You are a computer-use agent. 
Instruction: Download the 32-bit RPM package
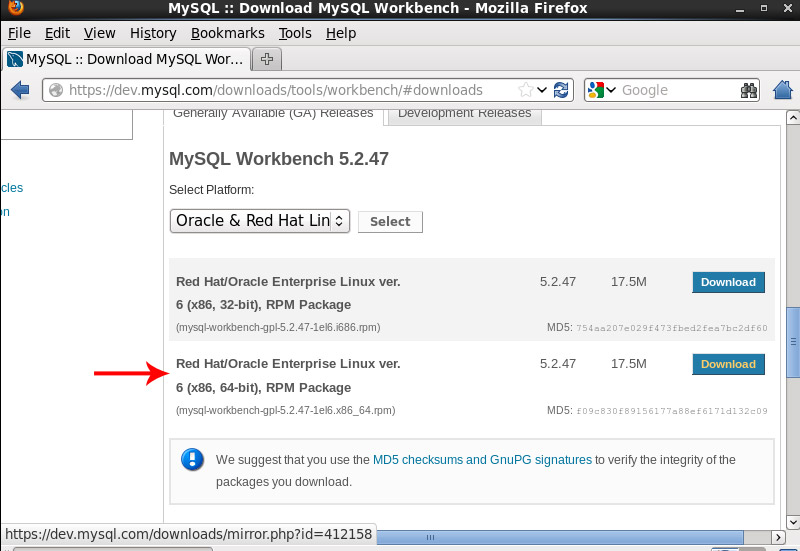click(x=728, y=282)
